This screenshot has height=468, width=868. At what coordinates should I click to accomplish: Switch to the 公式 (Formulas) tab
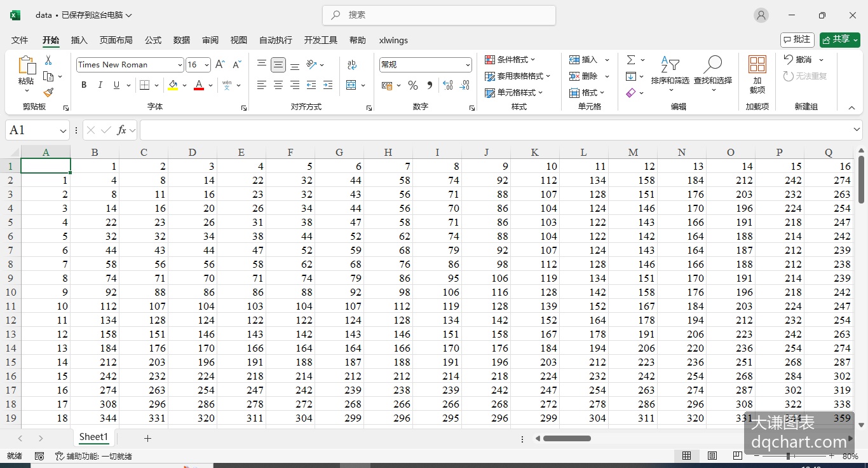pyautogui.click(x=153, y=40)
